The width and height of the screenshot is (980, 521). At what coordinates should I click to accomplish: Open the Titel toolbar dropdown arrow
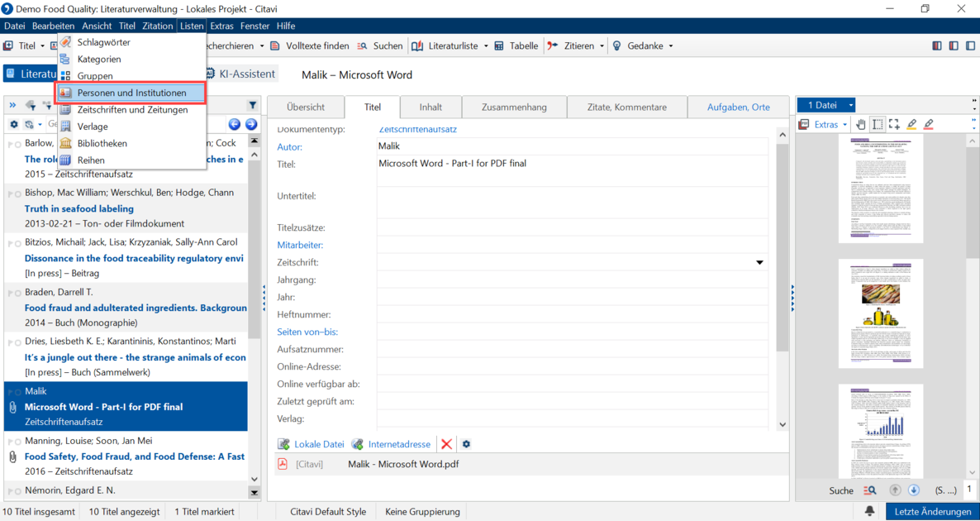coord(42,45)
